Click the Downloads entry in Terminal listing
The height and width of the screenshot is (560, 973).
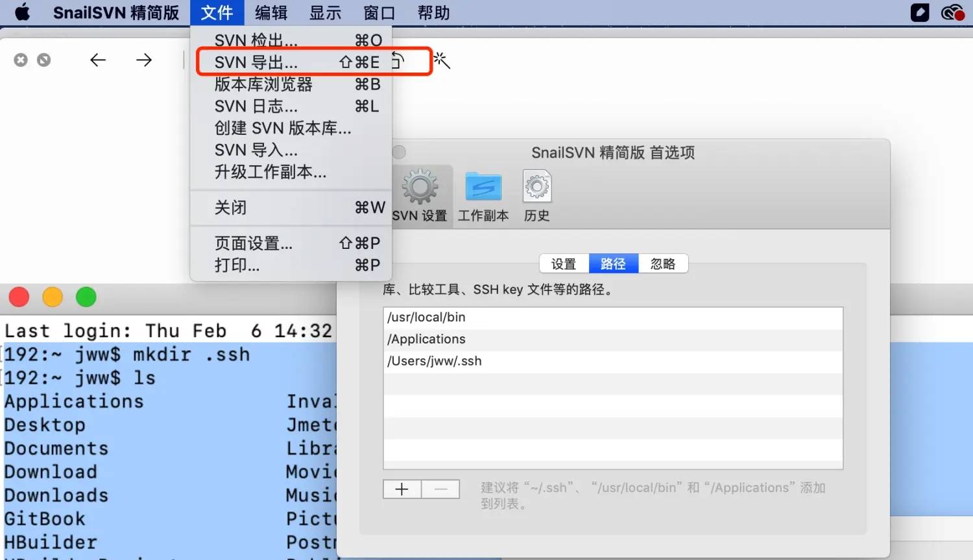56,496
